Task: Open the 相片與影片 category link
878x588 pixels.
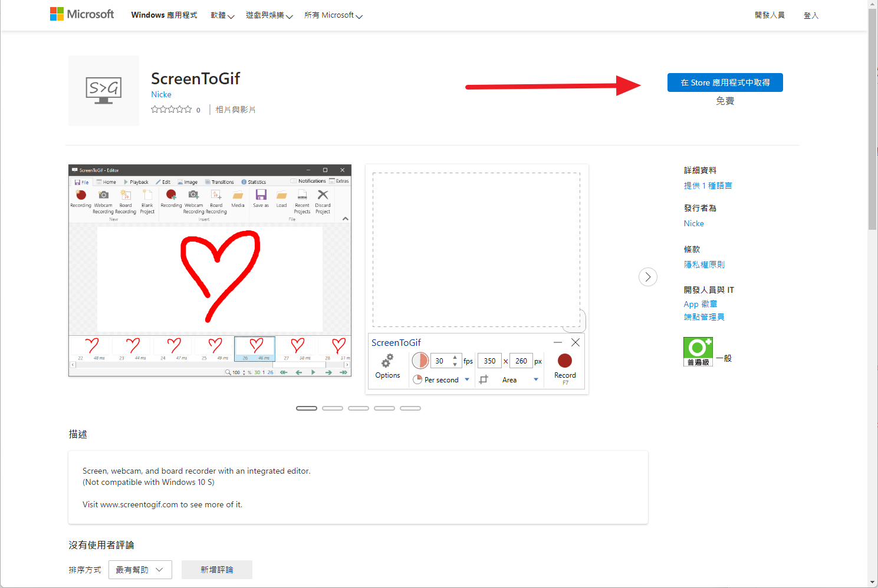Action: [x=235, y=110]
